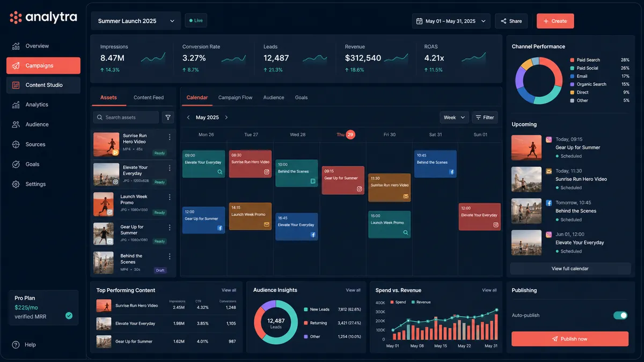Click email icon on Tue 14:15 Launch Week Promo
Screen dimensions: 644x362
[x=267, y=225]
